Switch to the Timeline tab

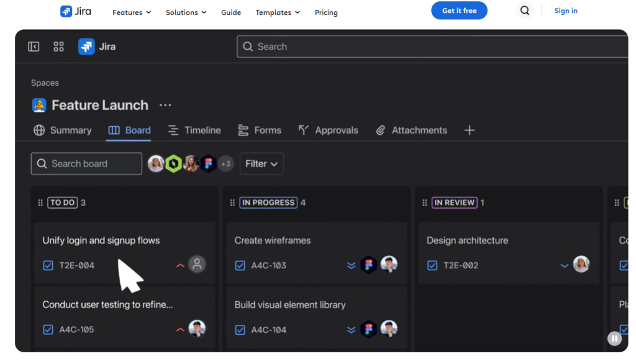coord(194,130)
